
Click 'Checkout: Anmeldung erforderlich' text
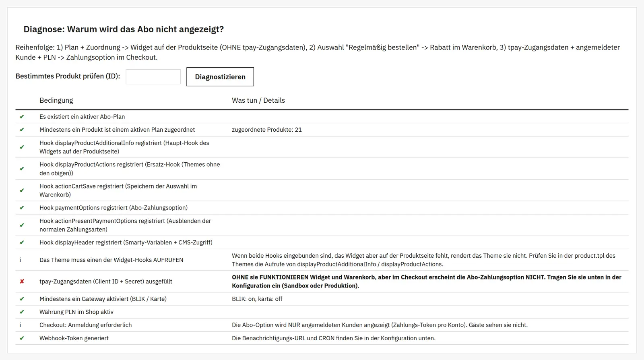[x=86, y=325]
